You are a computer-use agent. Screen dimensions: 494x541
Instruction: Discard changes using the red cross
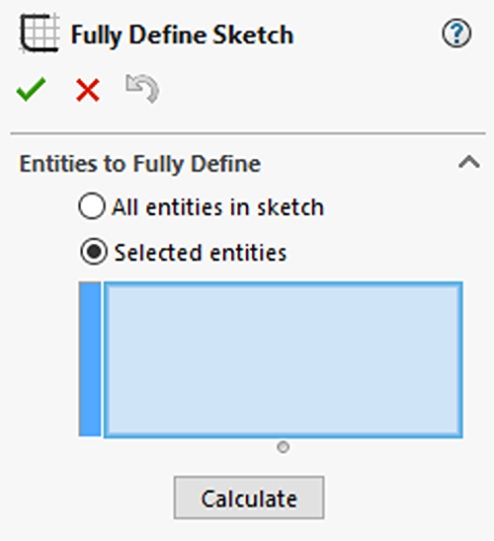coord(88,90)
